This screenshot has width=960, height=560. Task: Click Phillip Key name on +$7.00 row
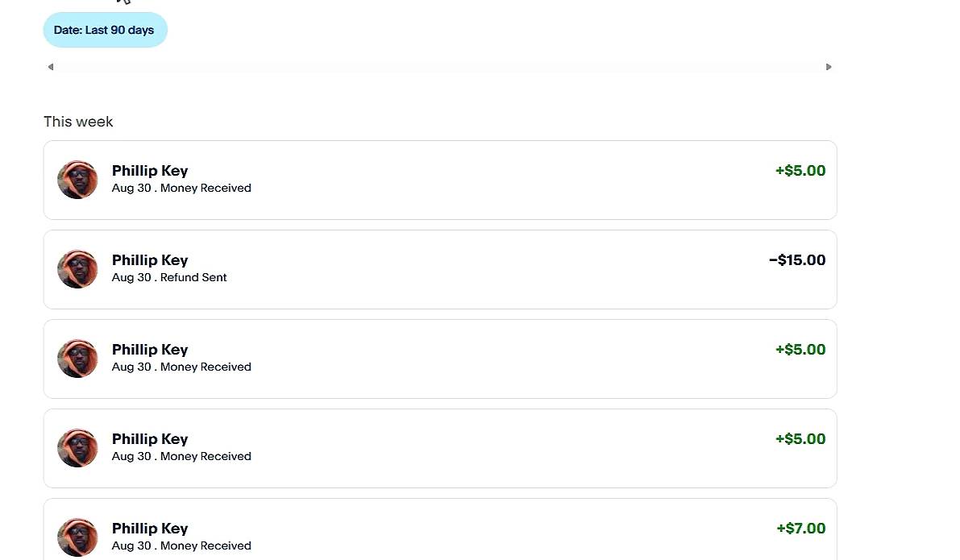149,529
